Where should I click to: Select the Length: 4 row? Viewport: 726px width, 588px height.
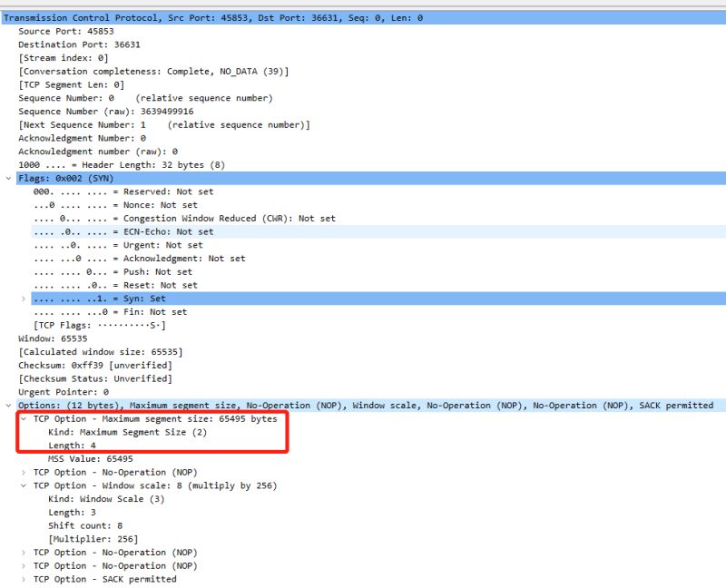pyautogui.click(x=72, y=446)
